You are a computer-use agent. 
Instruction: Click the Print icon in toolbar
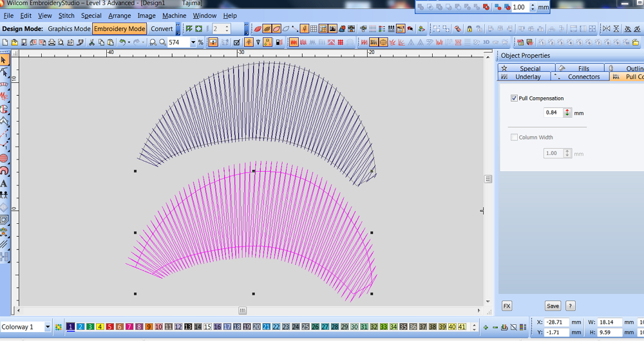click(52, 42)
